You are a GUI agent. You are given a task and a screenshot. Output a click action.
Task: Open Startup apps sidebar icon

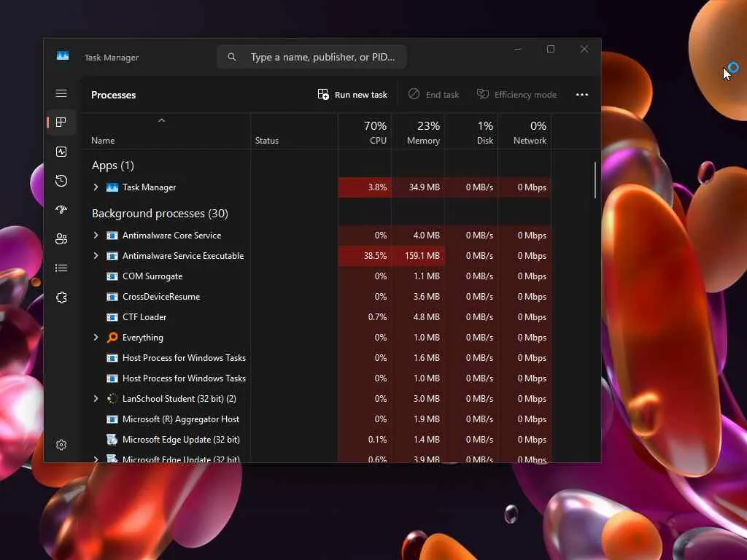pos(61,209)
